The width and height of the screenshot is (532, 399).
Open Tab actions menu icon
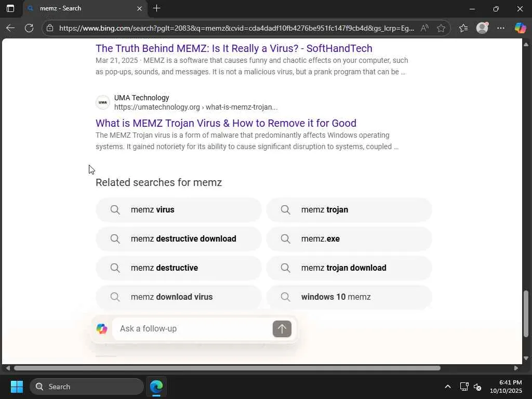pyautogui.click(x=10, y=8)
